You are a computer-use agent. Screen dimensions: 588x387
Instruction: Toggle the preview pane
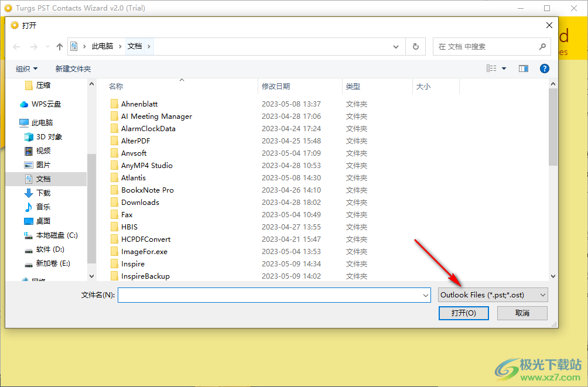click(x=524, y=69)
